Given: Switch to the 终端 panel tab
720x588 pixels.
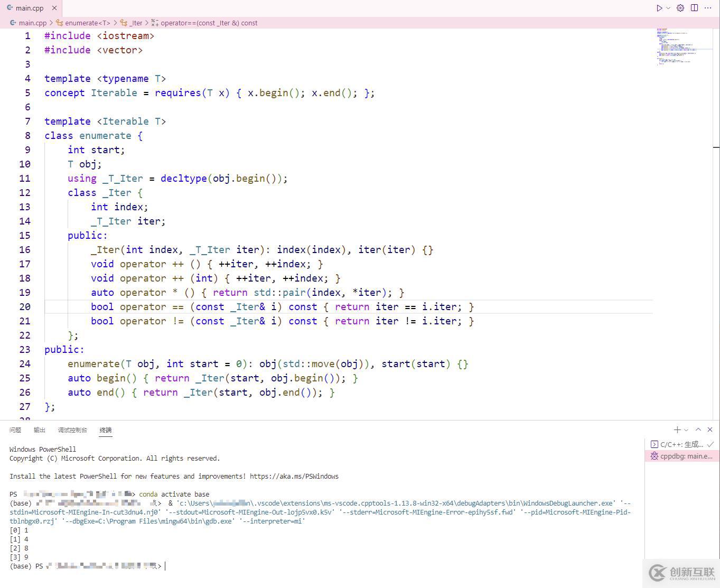Looking at the screenshot, I should tap(106, 430).
